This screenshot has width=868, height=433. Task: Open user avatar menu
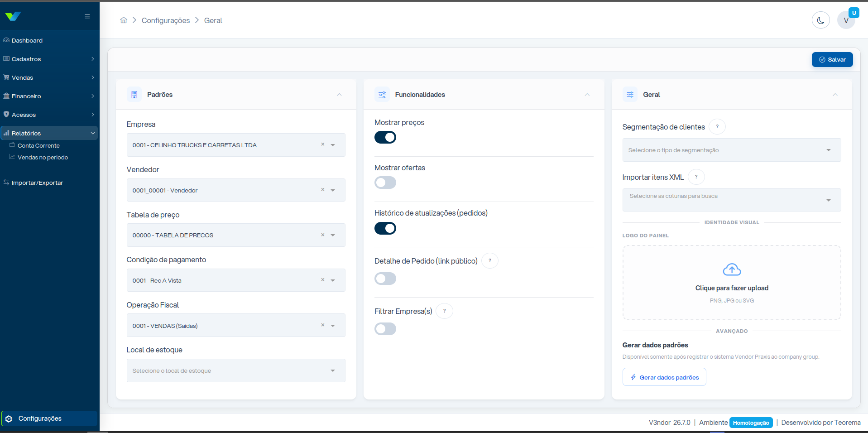tap(846, 20)
